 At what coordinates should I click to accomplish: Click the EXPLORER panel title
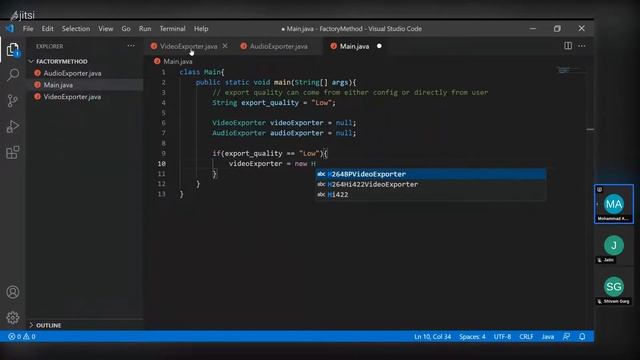point(49,46)
